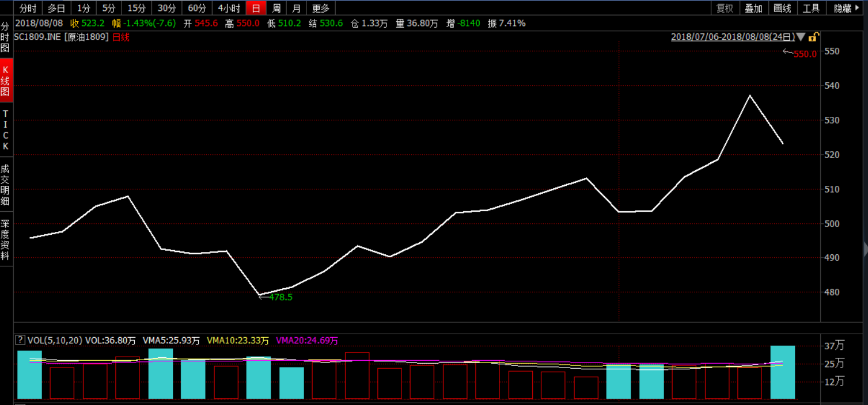Click the 叠加 overlay button

click(753, 8)
